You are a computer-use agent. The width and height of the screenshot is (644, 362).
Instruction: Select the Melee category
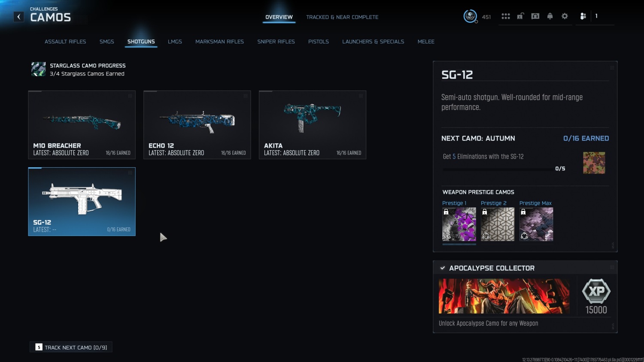tap(426, 42)
